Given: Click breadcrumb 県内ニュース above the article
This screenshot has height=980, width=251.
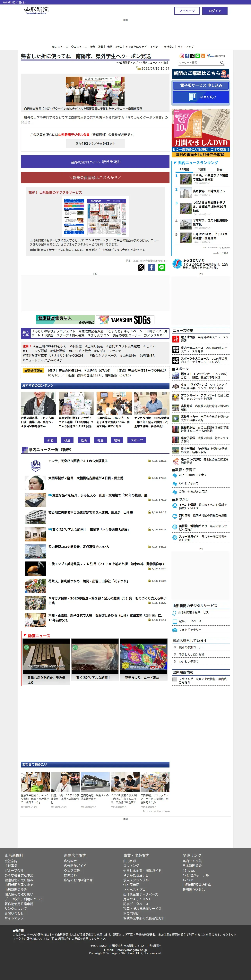Looking at the screenshot, I should coord(150,62).
